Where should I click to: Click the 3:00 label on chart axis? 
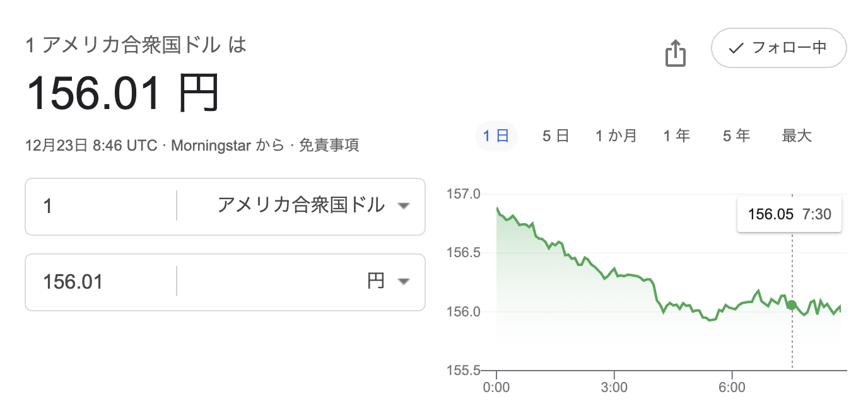[614, 387]
